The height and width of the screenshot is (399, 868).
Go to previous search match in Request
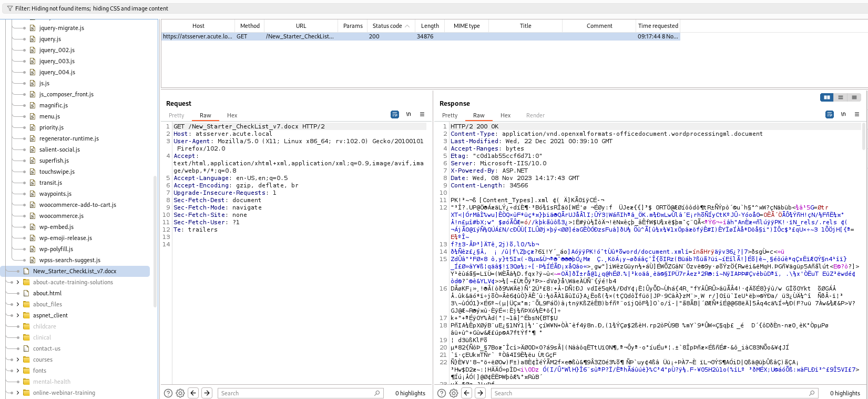tap(193, 393)
